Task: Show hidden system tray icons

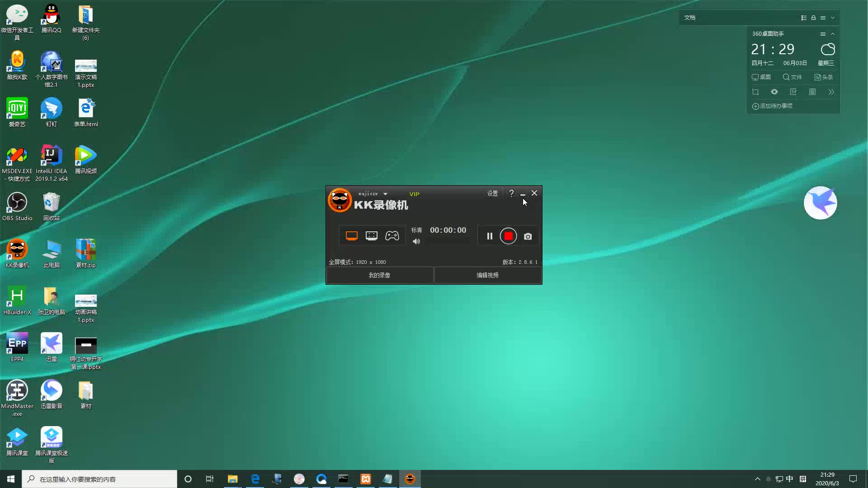Action: click(x=758, y=479)
